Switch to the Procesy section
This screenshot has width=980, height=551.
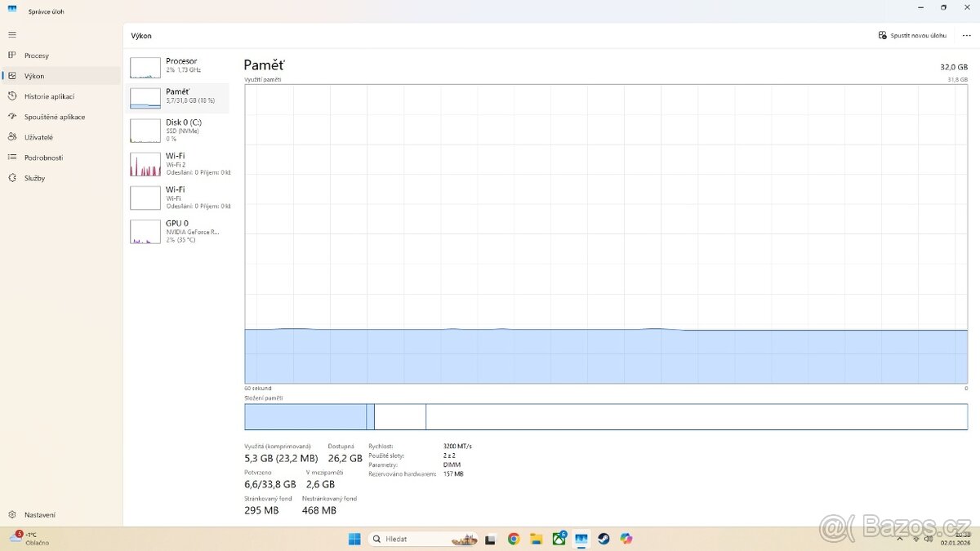37,55
